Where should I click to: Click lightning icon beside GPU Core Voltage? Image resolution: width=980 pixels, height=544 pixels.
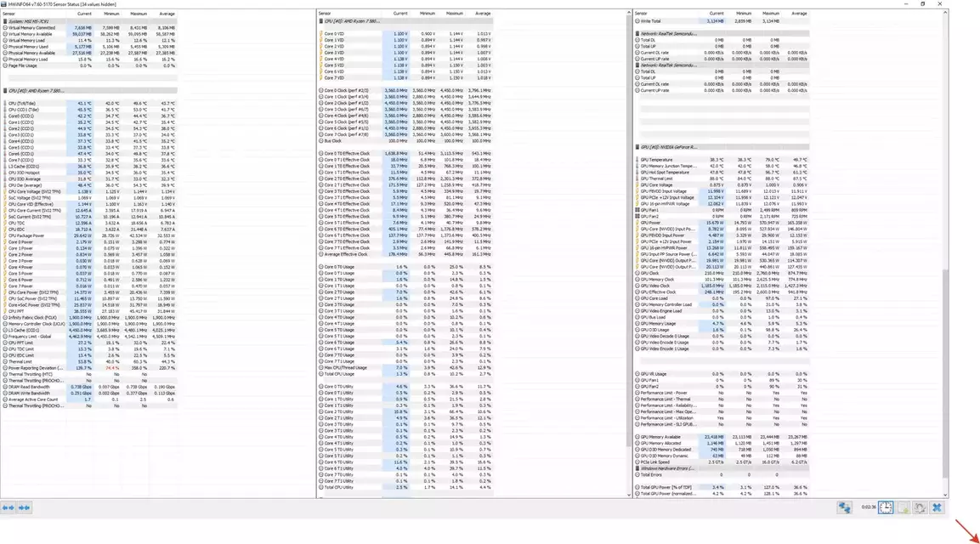pos(637,185)
